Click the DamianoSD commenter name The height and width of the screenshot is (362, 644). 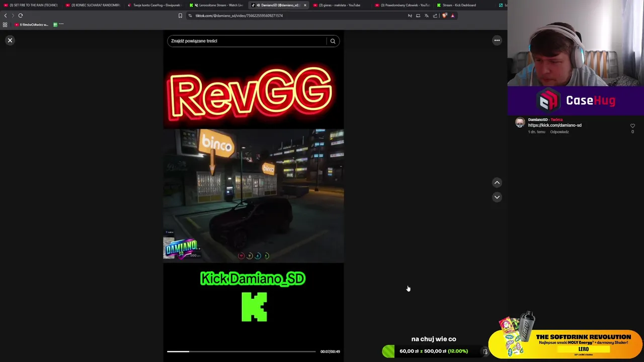(538, 120)
